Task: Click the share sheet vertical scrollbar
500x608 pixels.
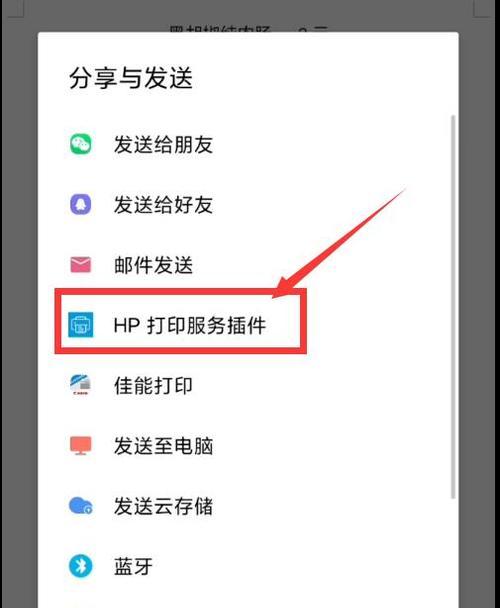Action: [x=453, y=307]
